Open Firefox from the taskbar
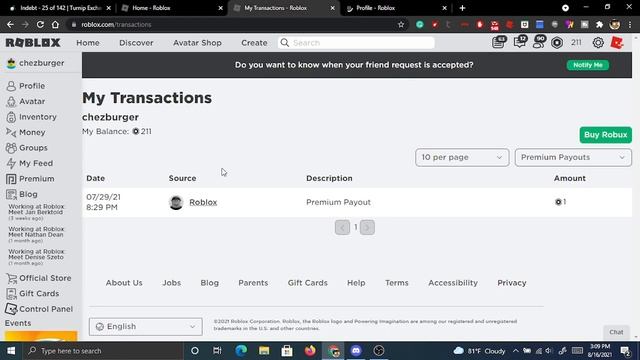 coord(310,351)
